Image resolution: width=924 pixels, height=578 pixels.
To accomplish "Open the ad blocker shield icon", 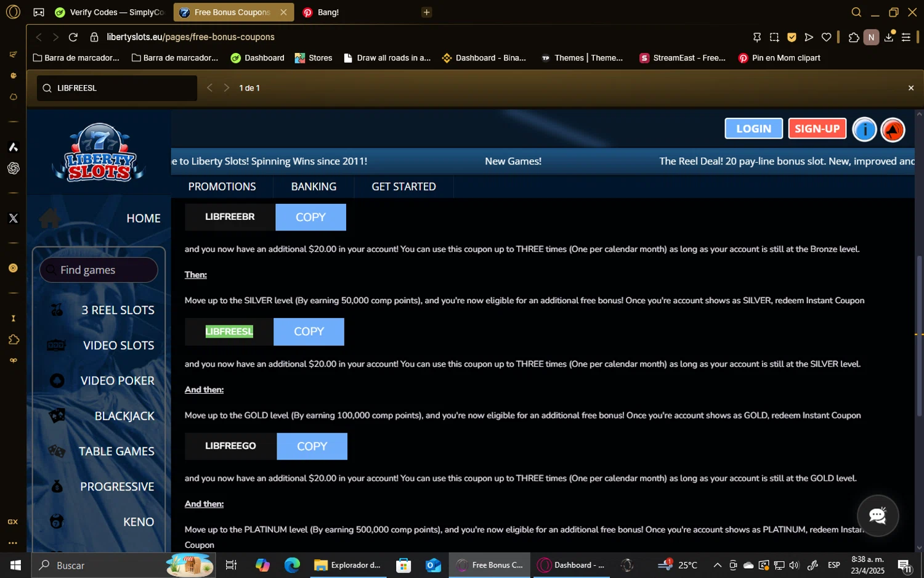I will pyautogui.click(x=792, y=37).
